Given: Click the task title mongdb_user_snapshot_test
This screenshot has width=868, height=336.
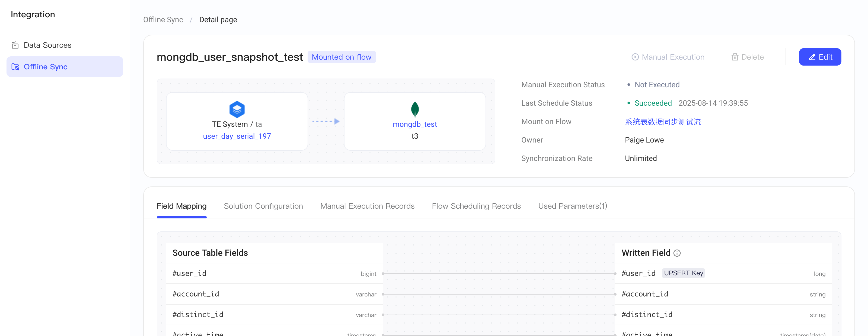Looking at the screenshot, I should [230, 57].
